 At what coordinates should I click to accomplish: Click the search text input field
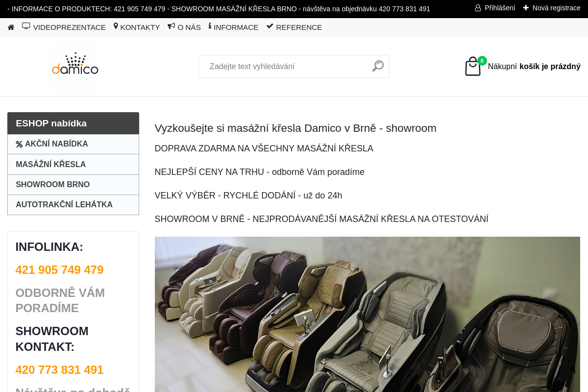tap(284, 66)
